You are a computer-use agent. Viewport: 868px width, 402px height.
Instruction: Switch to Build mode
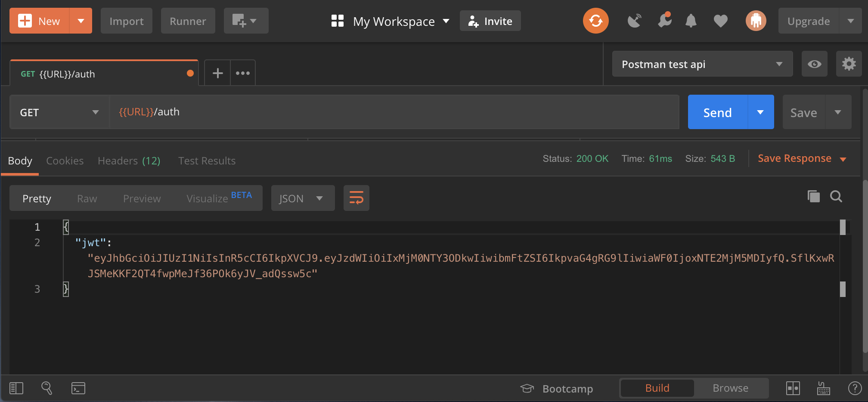tap(657, 388)
